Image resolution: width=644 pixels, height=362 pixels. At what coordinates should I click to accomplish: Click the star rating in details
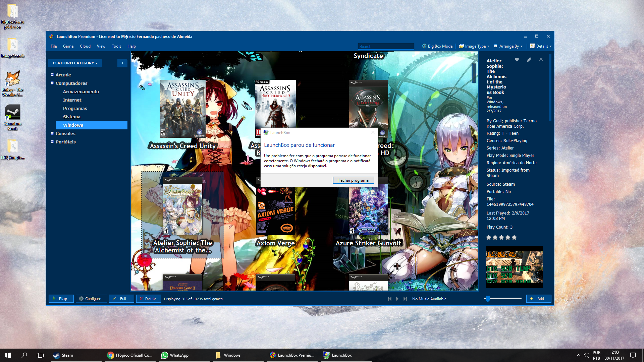(x=501, y=237)
